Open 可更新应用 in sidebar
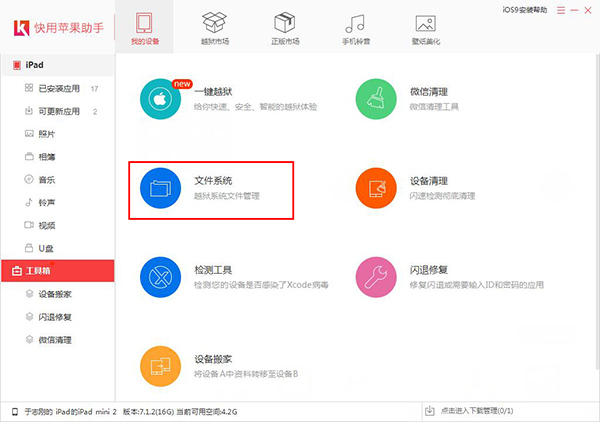 pos(58,111)
